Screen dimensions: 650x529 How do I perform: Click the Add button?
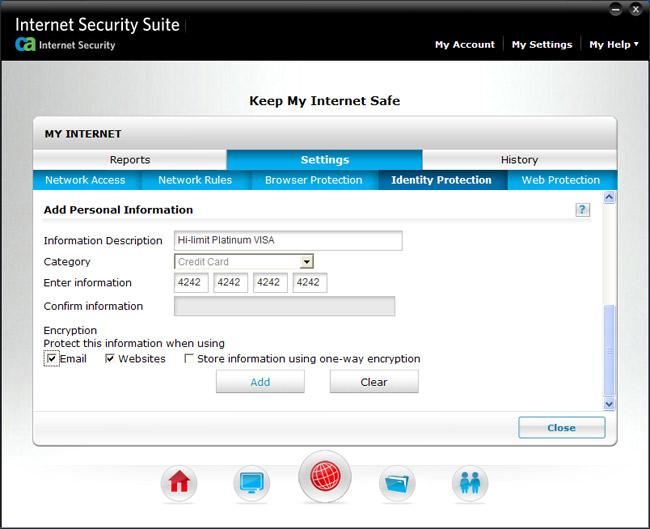point(260,382)
